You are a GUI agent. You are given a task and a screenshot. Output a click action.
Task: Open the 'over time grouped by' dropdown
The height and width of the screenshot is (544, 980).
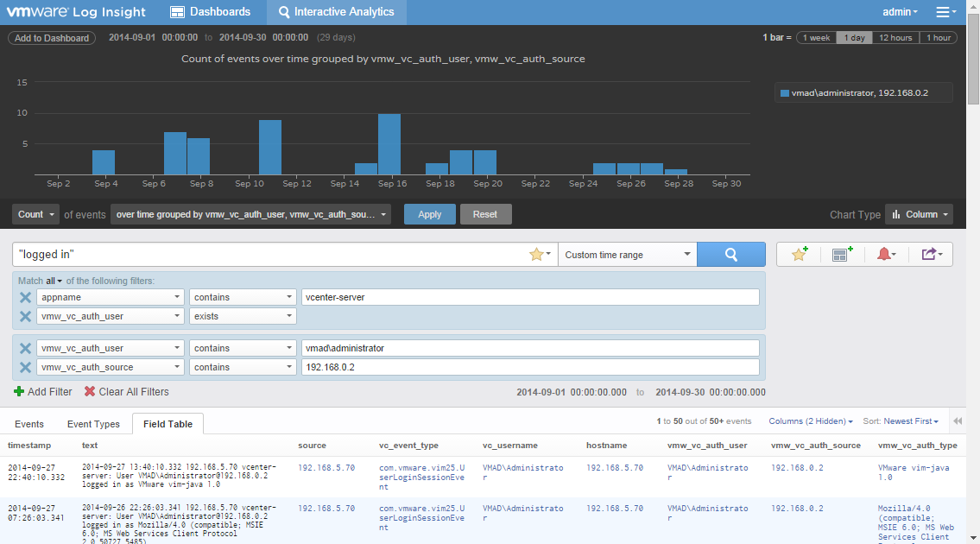[250, 214]
